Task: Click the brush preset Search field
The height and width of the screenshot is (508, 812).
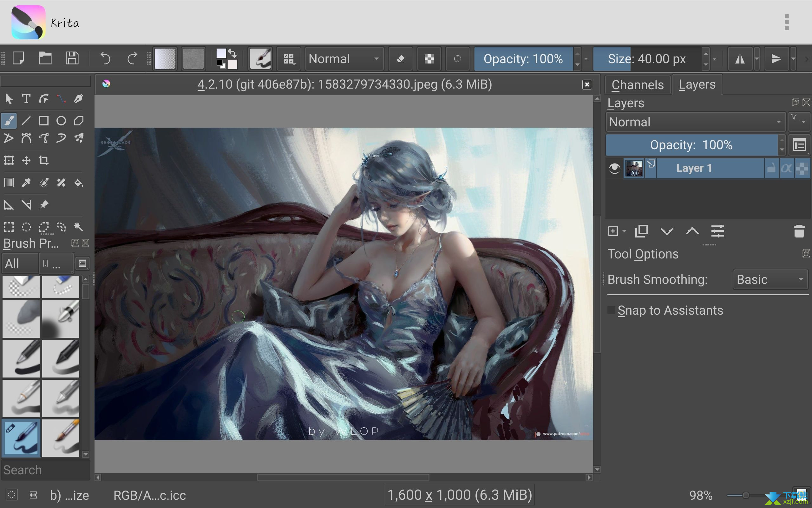Action: click(46, 470)
